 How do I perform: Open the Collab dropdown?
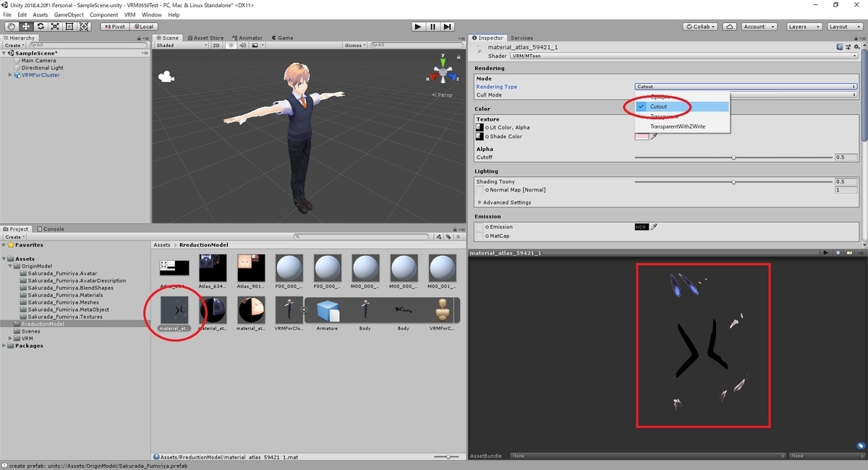click(x=701, y=27)
